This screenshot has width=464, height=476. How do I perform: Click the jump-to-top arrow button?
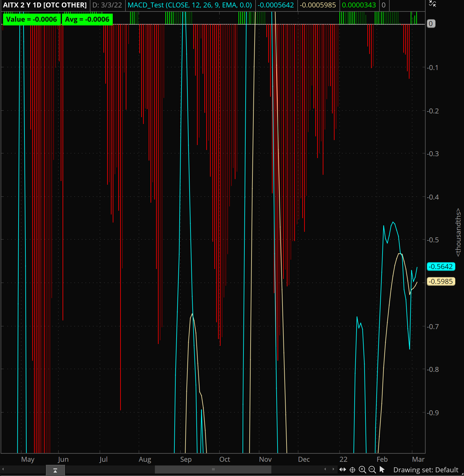coord(55,470)
